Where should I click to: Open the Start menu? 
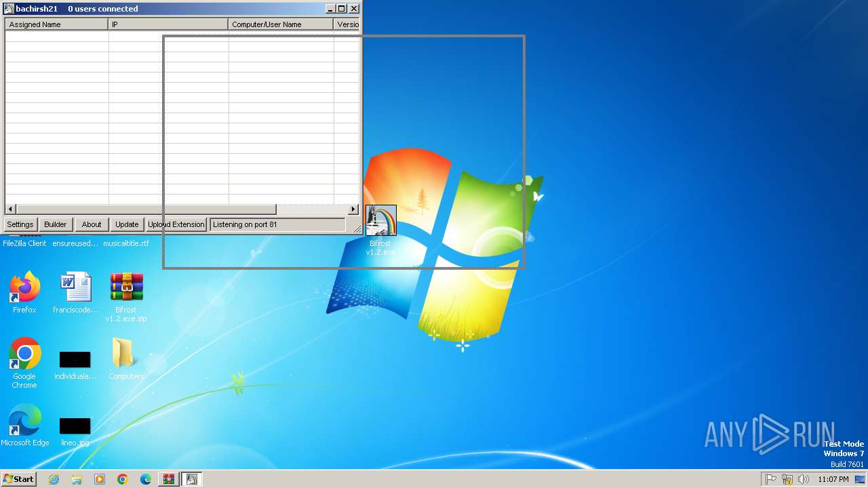18,479
